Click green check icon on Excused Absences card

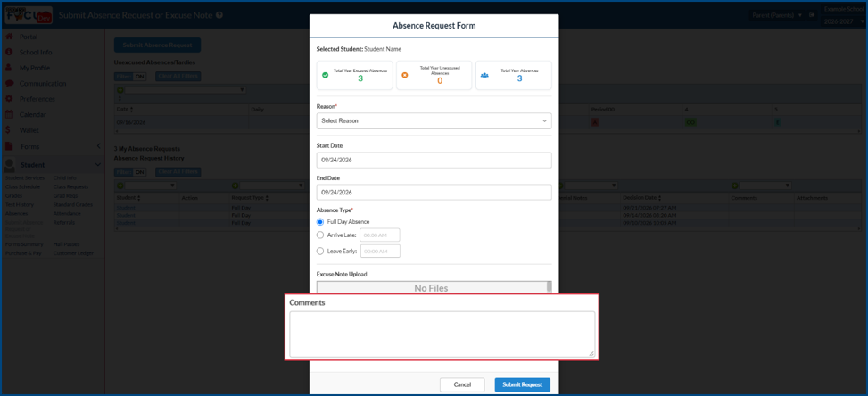325,75
